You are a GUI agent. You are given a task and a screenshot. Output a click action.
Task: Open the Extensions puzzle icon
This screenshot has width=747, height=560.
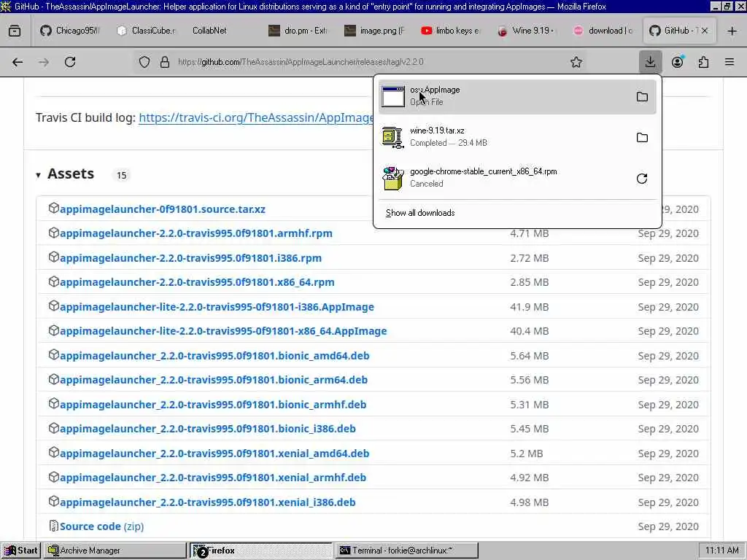704,62
